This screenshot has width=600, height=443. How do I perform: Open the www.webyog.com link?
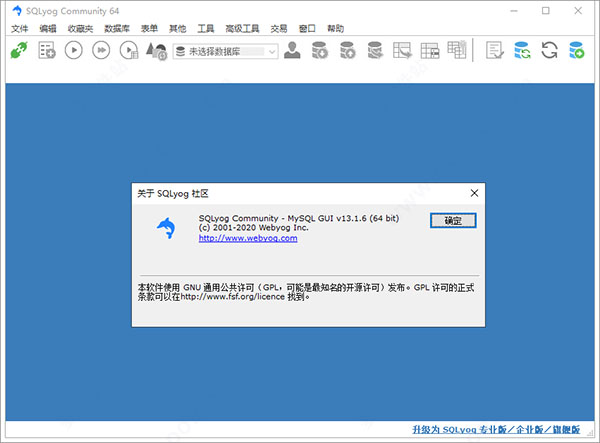point(248,239)
